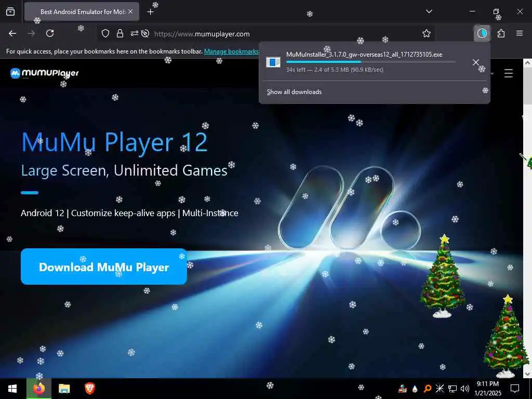Screen dimensions: 532x399
Task: Reload the current page
Action: click(50, 33)
